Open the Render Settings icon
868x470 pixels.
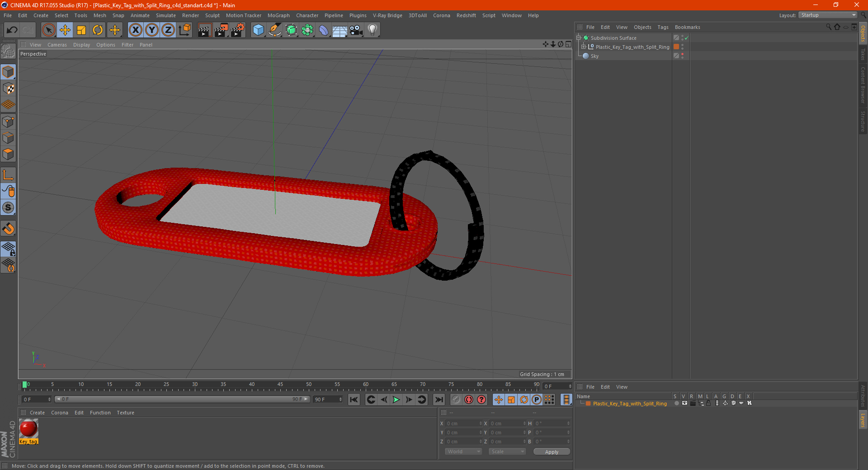pyautogui.click(x=237, y=30)
